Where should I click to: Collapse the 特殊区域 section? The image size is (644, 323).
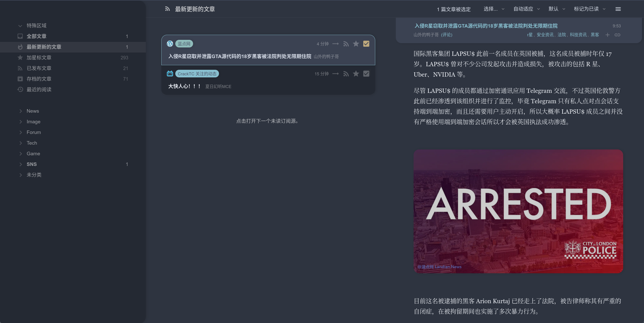[20, 26]
